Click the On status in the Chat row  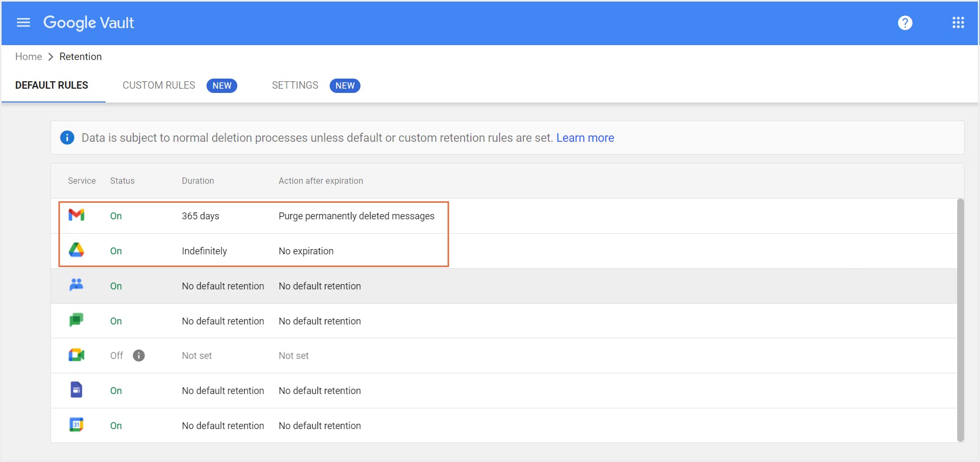coord(116,321)
